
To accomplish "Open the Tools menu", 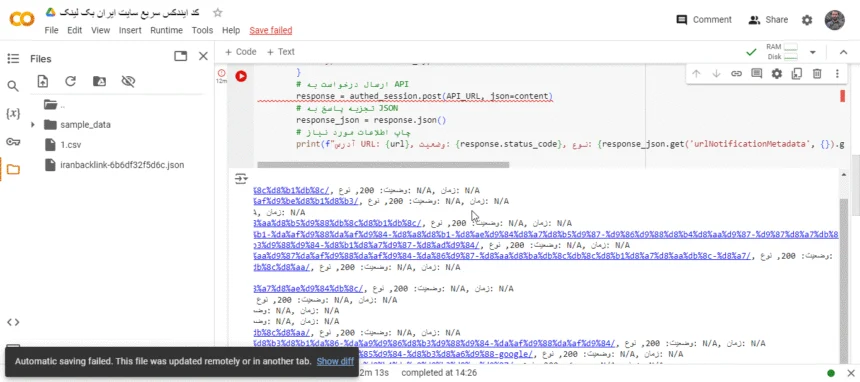I will coord(202,30).
